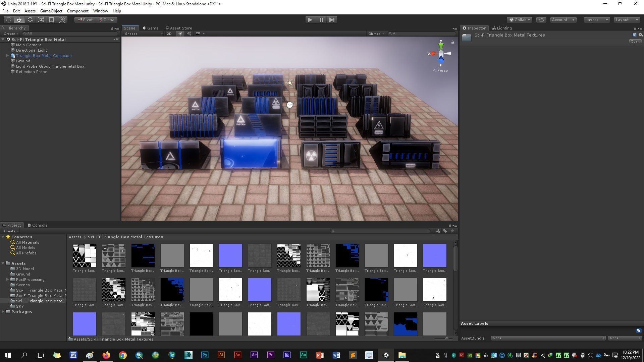Switch to the Console tab
Image resolution: width=644 pixels, height=362 pixels.
coord(38,225)
